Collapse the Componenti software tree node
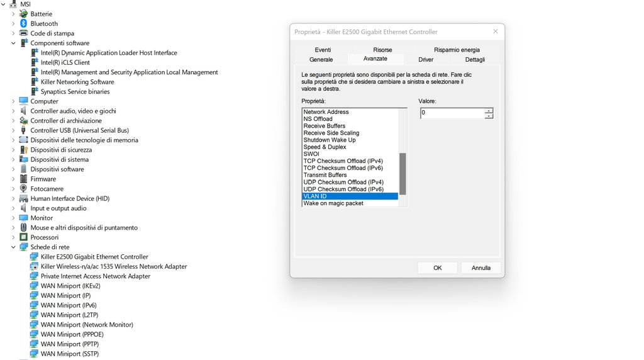This screenshot has width=644, height=360. (x=13, y=43)
